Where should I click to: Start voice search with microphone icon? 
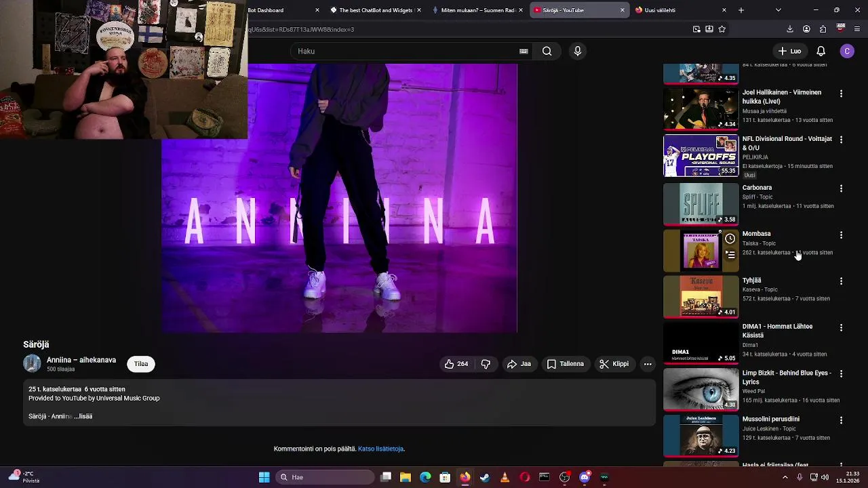pos(578,52)
